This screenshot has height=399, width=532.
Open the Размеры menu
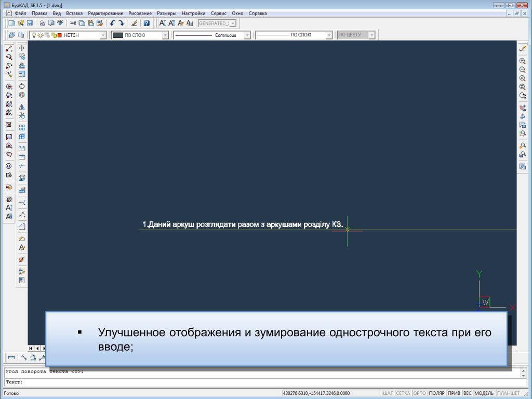167,13
